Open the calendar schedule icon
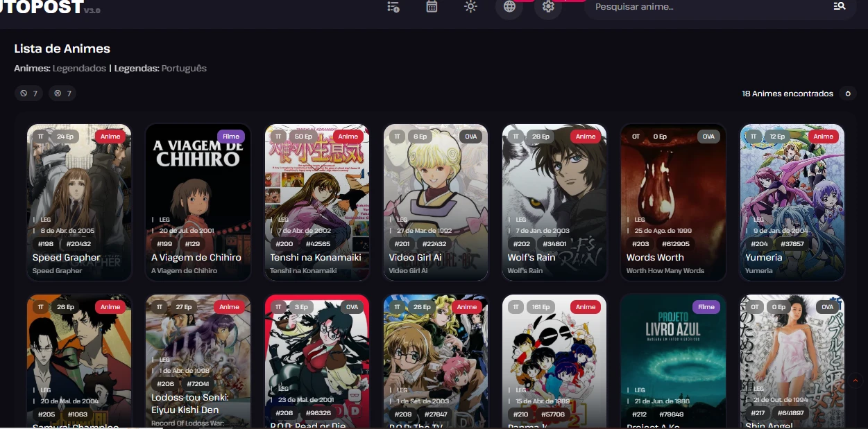The width and height of the screenshot is (868, 429). pyautogui.click(x=432, y=7)
